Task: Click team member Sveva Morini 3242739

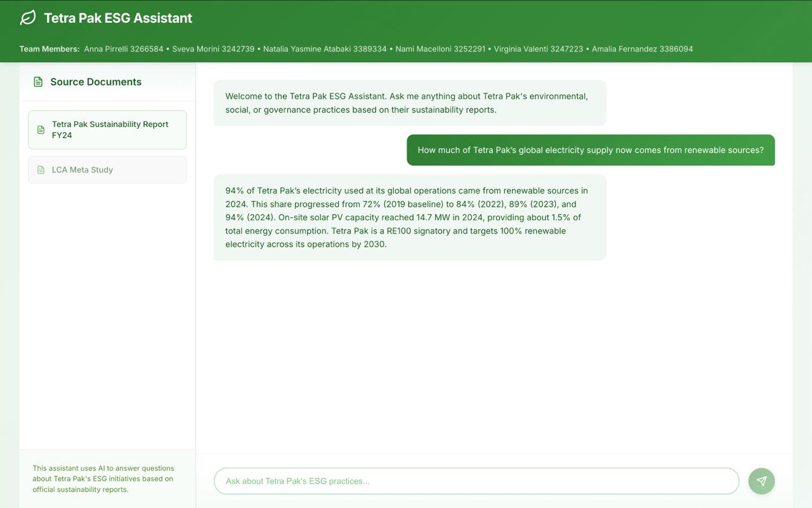Action: coord(213,49)
